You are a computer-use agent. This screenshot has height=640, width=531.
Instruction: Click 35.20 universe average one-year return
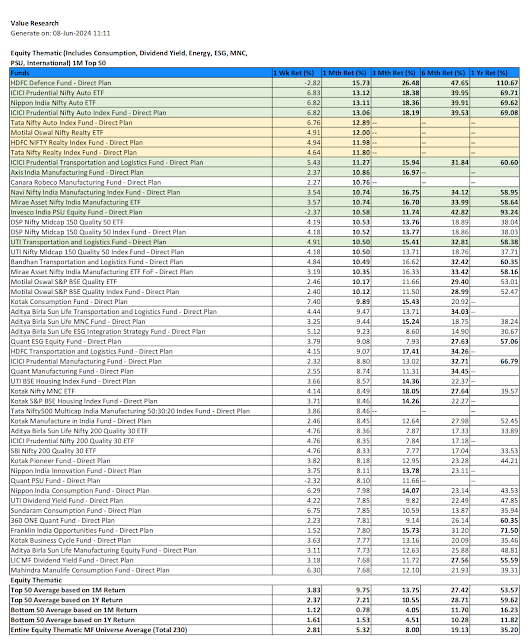(x=509, y=630)
